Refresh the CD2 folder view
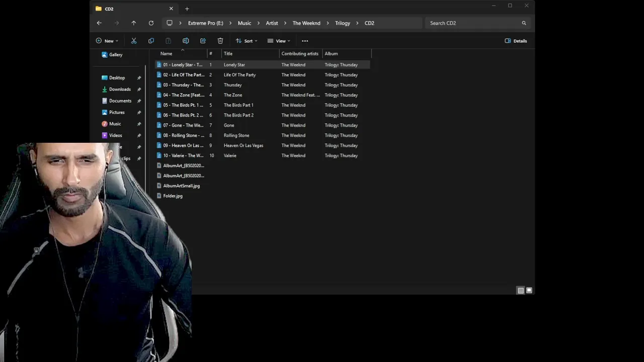Image resolution: width=644 pixels, height=362 pixels. coord(151,23)
